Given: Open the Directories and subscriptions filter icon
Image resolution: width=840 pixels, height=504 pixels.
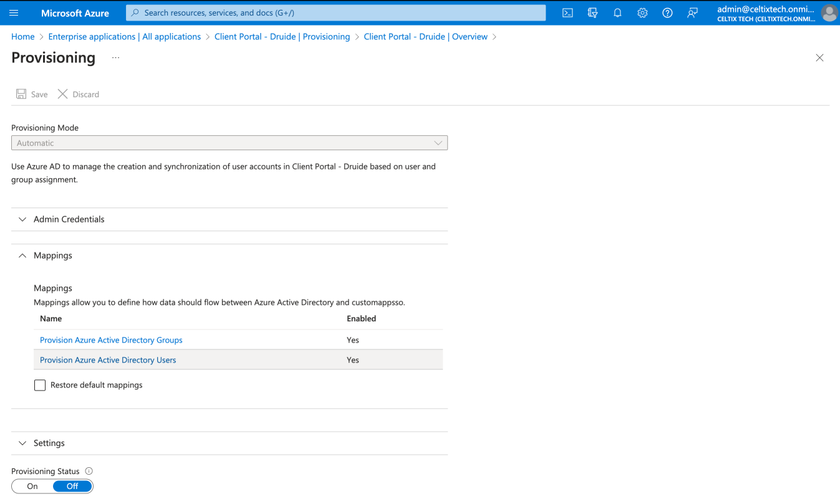Looking at the screenshot, I should [x=592, y=12].
